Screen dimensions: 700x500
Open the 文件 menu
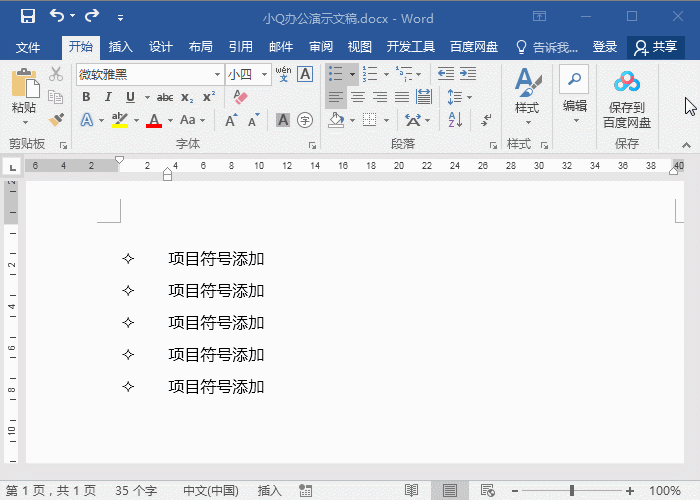(28, 47)
